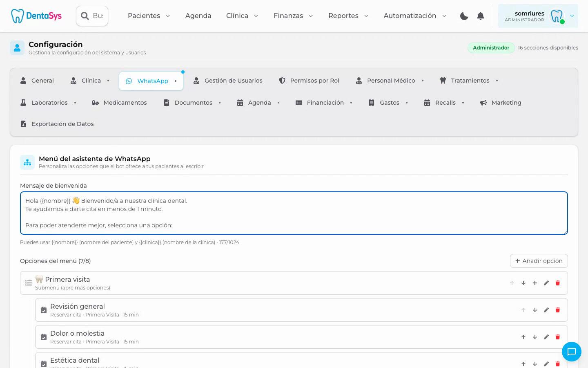Open the Laboratorios tab
This screenshot has height=368, width=588.
pyautogui.click(x=49, y=103)
